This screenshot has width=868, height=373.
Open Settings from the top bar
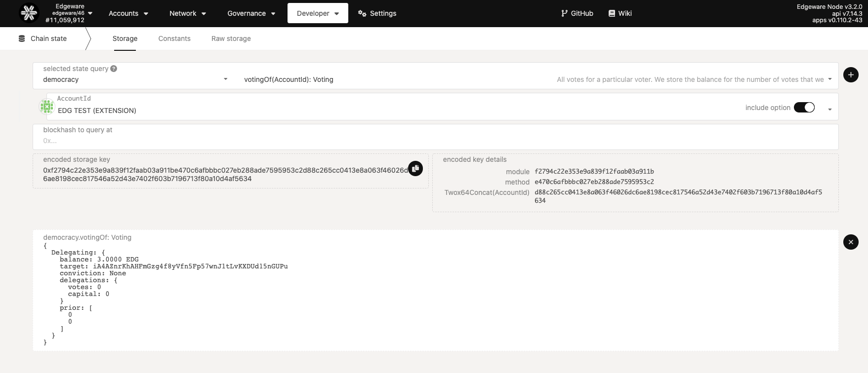(x=377, y=13)
